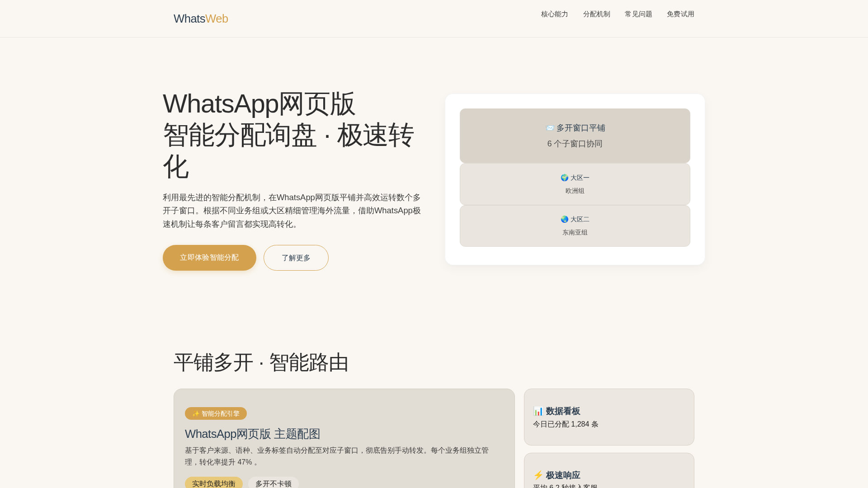The image size is (868, 488).
Task: Open 分配机制 nav item
Action: tap(596, 14)
